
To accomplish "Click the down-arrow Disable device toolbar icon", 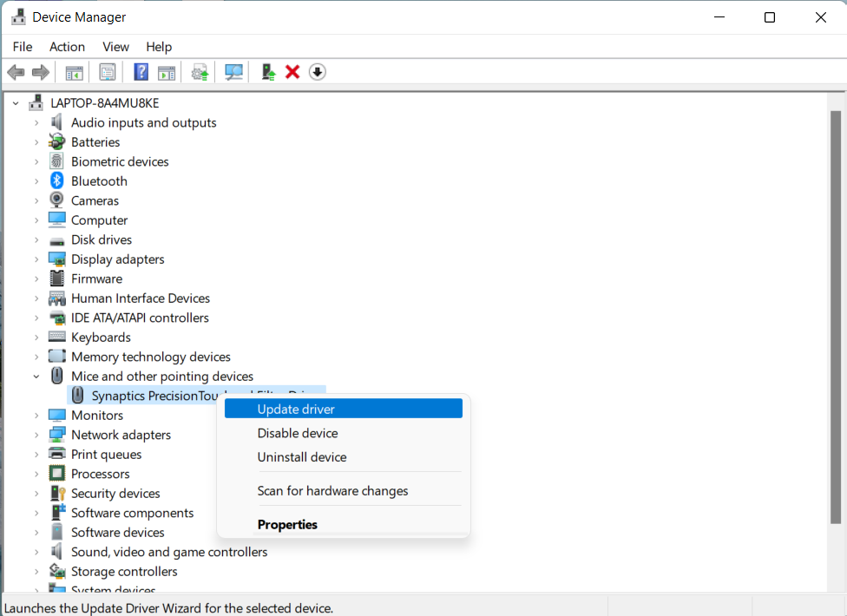I will pyautogui.click(x=318, y=72).
